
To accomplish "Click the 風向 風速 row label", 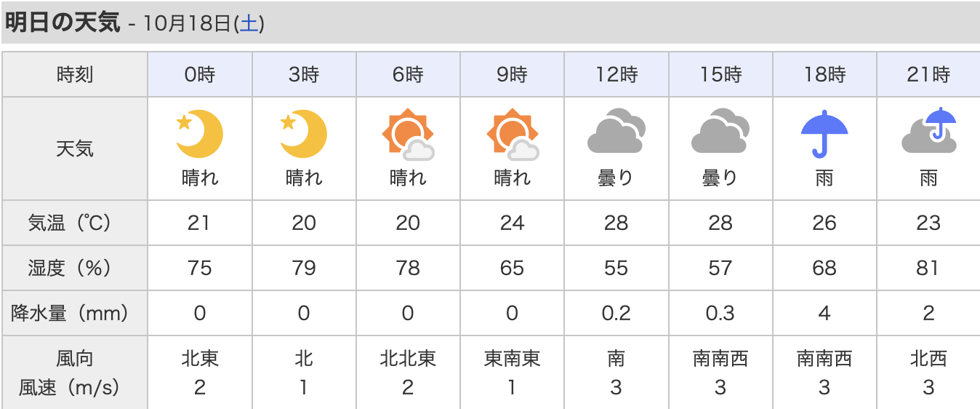I will tap(75, 373).
